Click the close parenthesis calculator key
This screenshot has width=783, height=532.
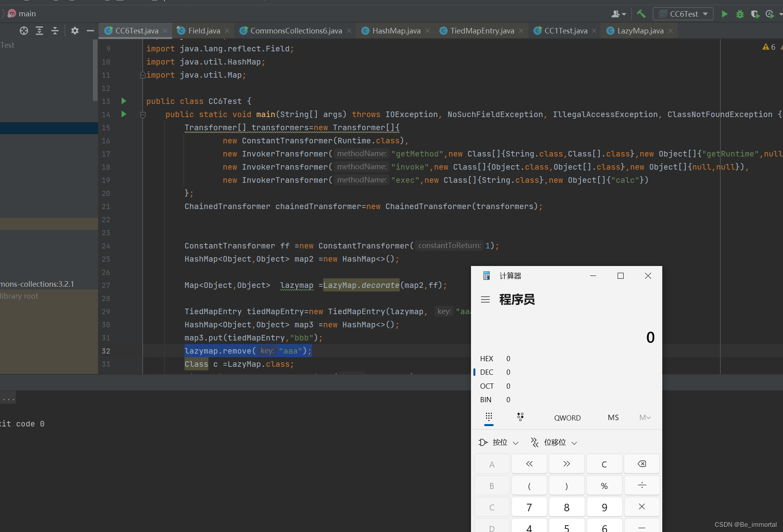tap(567, 485)
